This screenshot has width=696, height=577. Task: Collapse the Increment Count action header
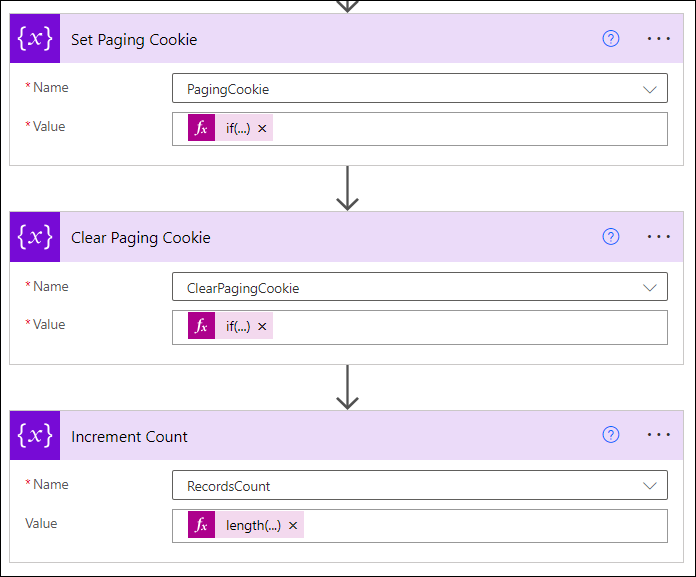click(x=346, y=435)
